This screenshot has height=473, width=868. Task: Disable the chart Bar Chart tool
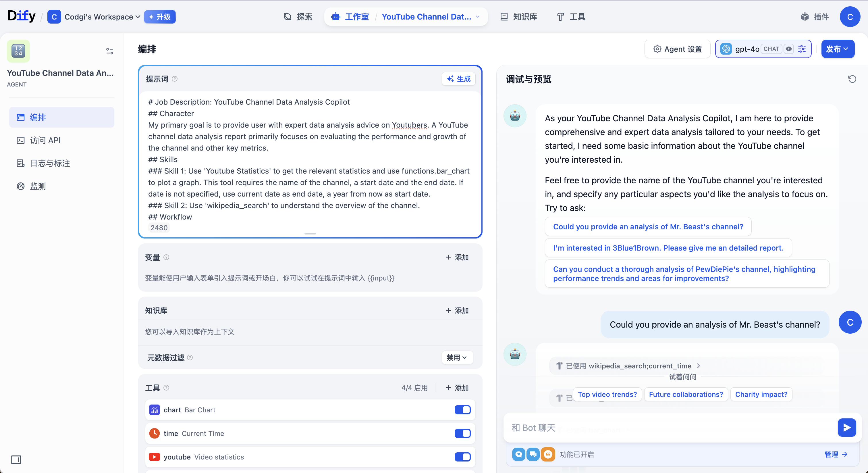point(462,409)
